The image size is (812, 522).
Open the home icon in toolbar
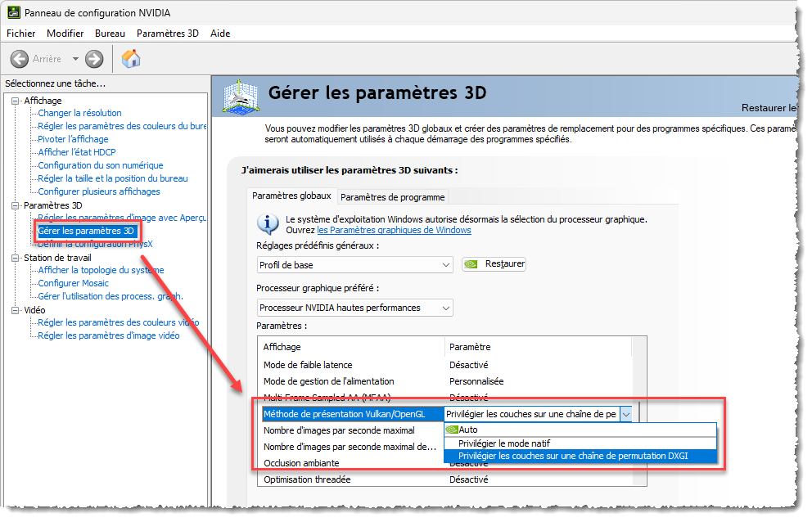[x=131, y=59]
